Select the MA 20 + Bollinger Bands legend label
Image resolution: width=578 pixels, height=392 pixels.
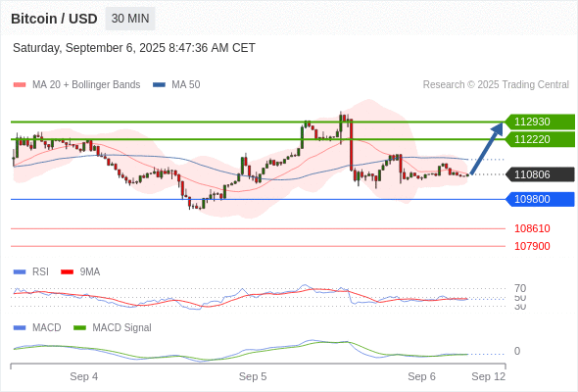coord(86,85)
